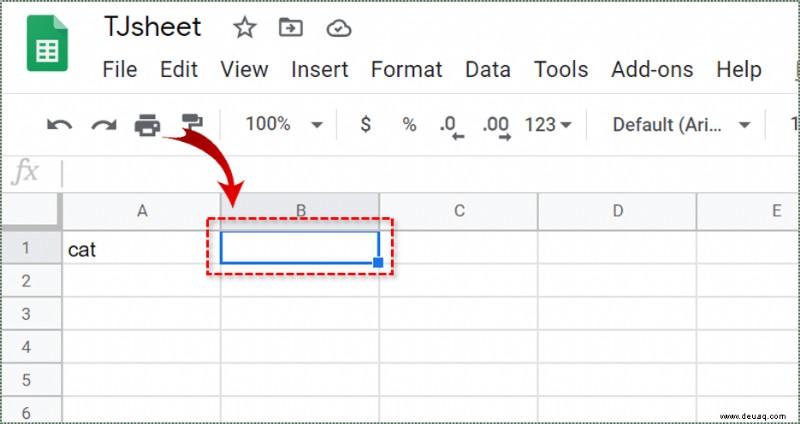Decrease decimal places button
Image resolution: width=800 pixels, height=424 pixels.
pos(452,128)
